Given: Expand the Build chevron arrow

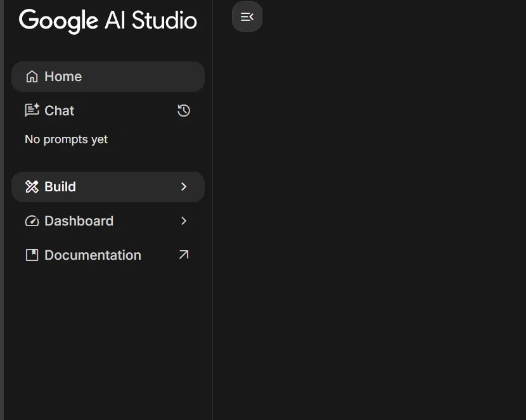Looking at the screenshot, I should pos(184,187).
